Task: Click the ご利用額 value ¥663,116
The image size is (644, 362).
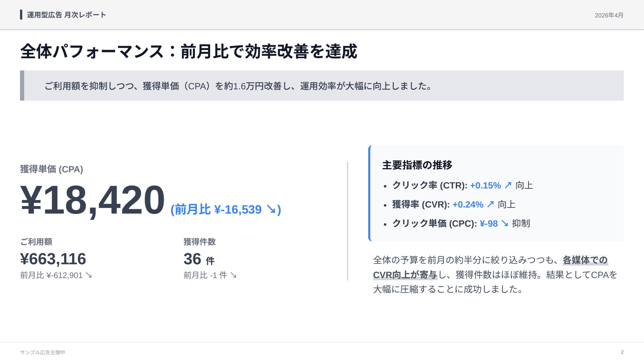Action: 53,259
